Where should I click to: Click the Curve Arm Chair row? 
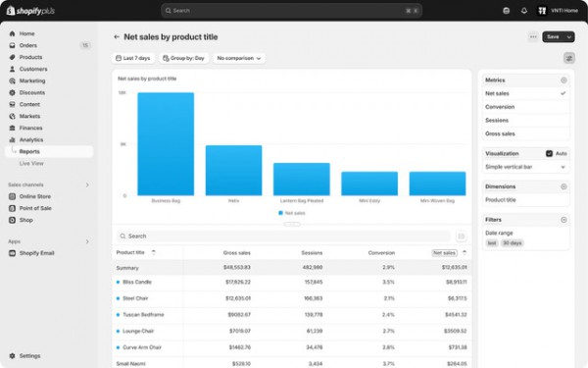[291, 347]
